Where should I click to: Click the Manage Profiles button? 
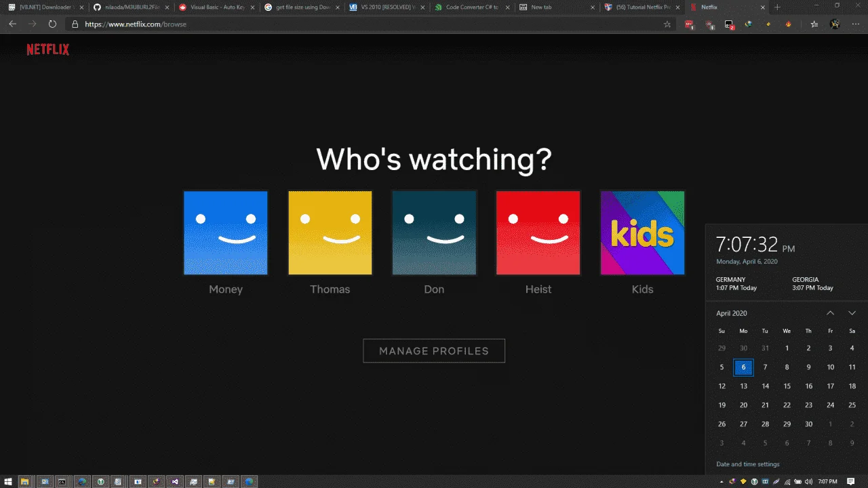point(434,350)
